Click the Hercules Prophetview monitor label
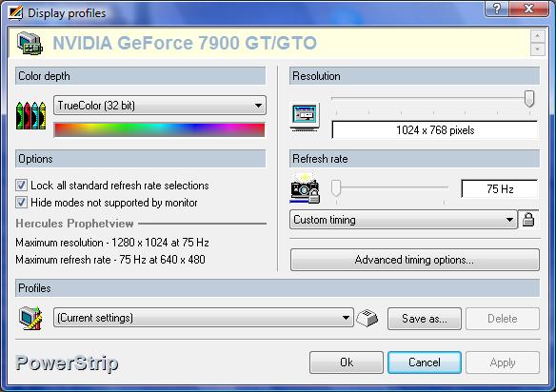 74,224
